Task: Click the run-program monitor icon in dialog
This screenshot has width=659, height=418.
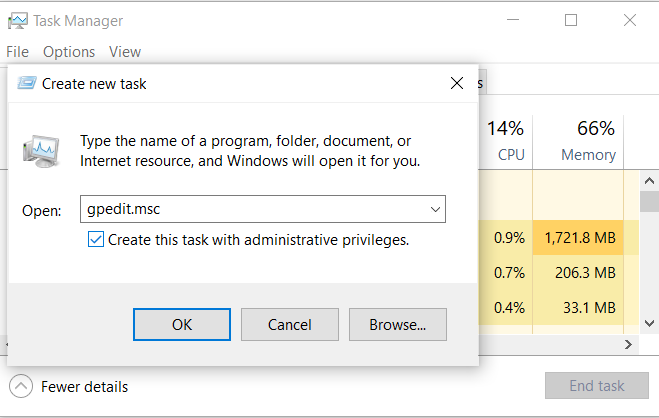Action: tap(41, 152)
